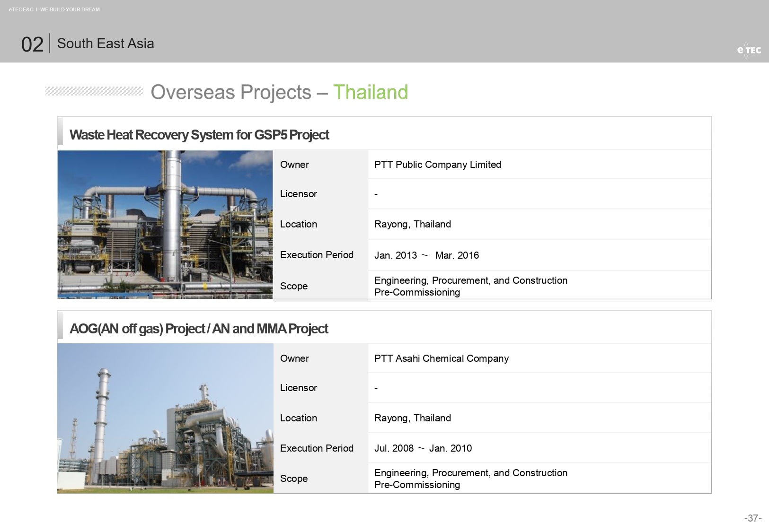Click 'Pre-Commissioning' in the AOG scope
The height and width of the screenshot is (532, 769).
[417, 485]
